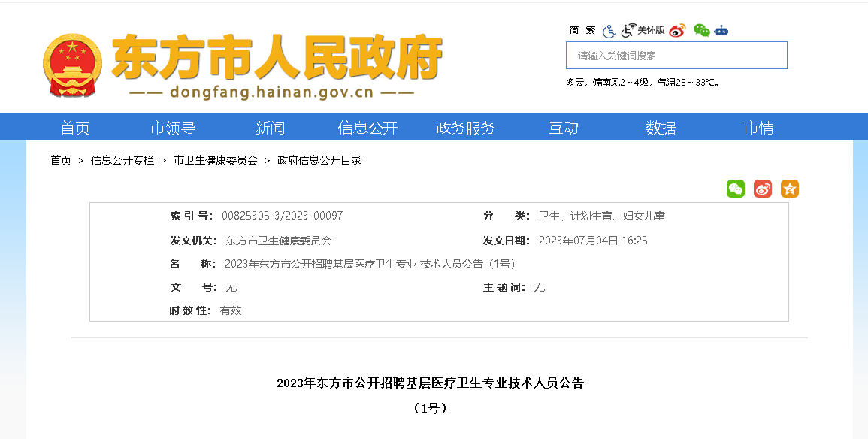Switch to simplified Chinese 简
Screen dimensions: 868x439
[574, 30]
